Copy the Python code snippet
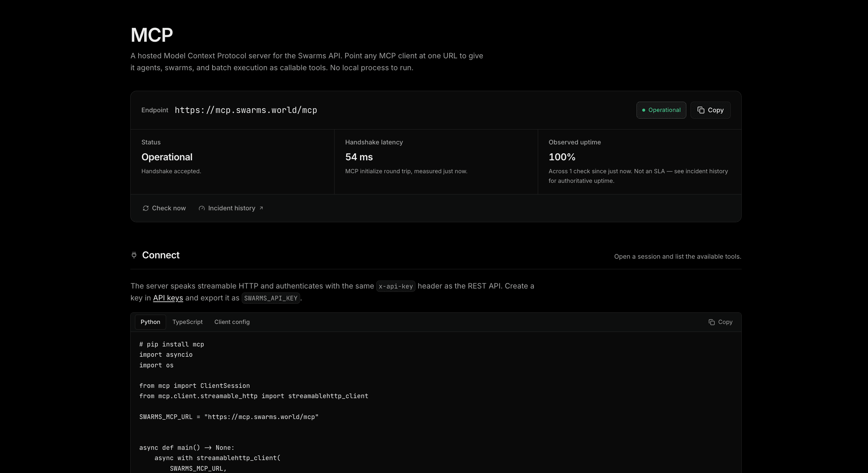 720,322
